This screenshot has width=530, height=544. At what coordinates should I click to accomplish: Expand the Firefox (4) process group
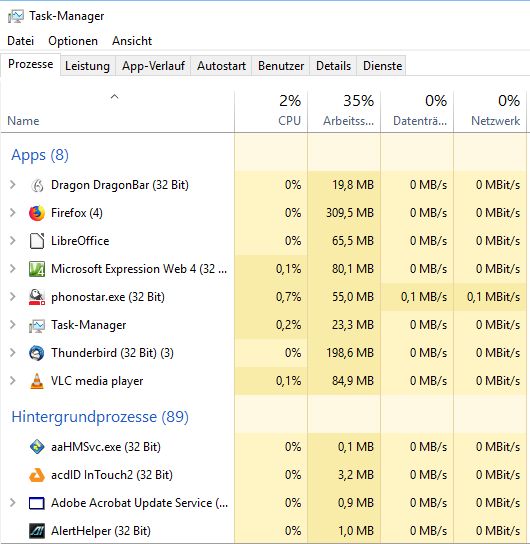pos(13,213)
